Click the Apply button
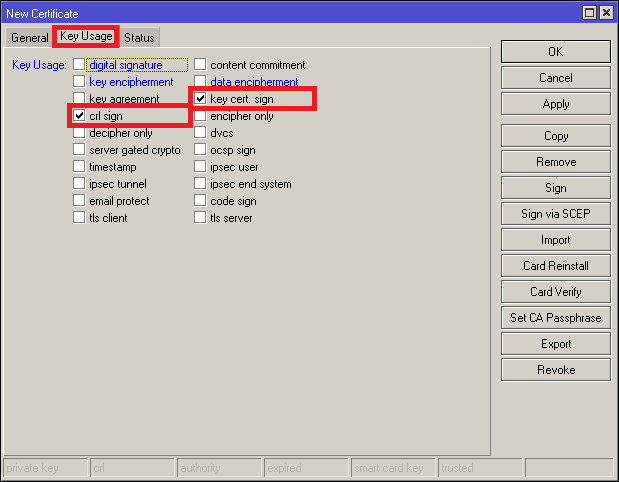 555,104
